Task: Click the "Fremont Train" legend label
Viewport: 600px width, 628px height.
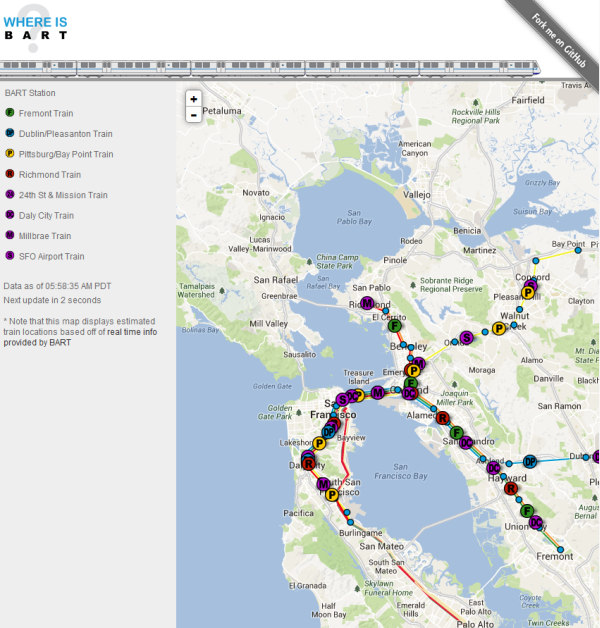Action: [46, 113]
